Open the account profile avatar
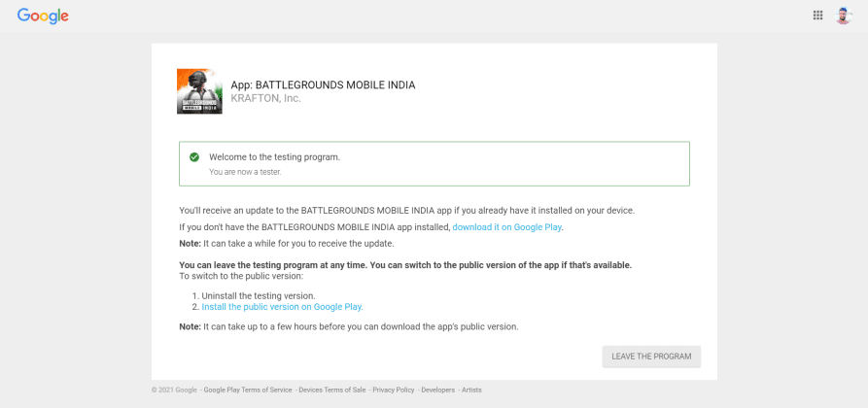The image size is (868, 408). pos(843,16)
